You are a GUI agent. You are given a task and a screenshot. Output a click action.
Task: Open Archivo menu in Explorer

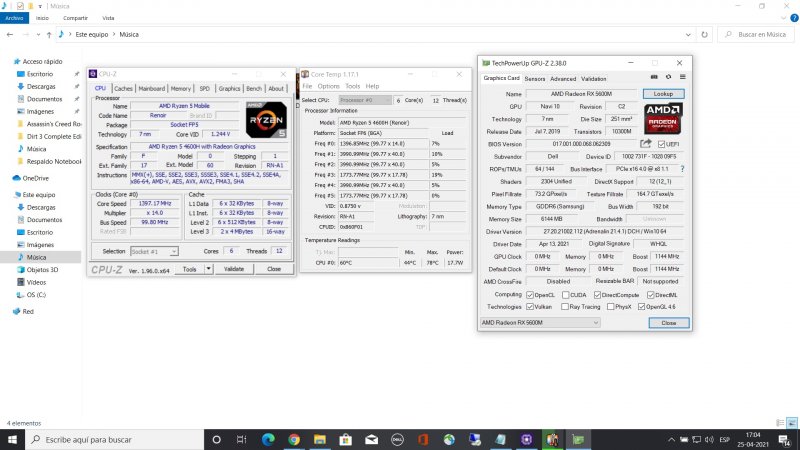14,18
